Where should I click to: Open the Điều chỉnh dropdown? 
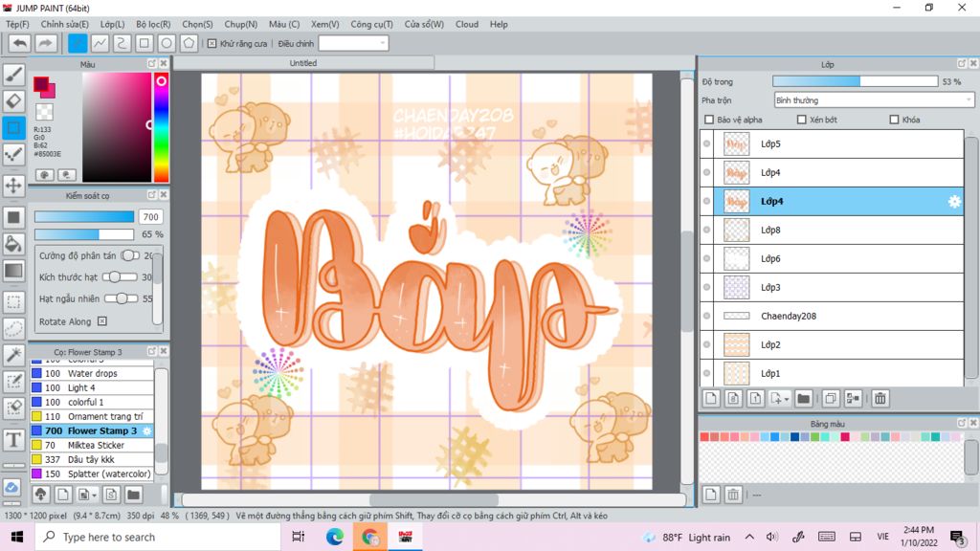click(x=353, y=43)
